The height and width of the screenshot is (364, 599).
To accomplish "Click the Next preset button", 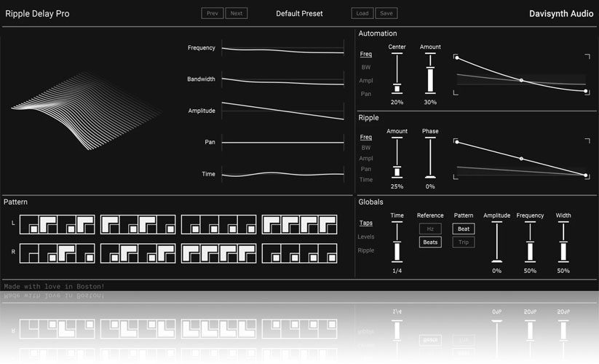I will [x=235, y=13].
